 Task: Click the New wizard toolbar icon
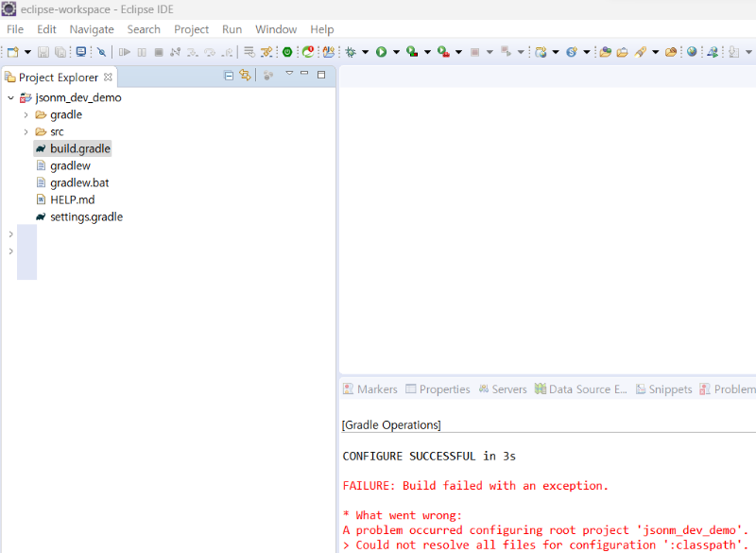click(x=13, y=52)
